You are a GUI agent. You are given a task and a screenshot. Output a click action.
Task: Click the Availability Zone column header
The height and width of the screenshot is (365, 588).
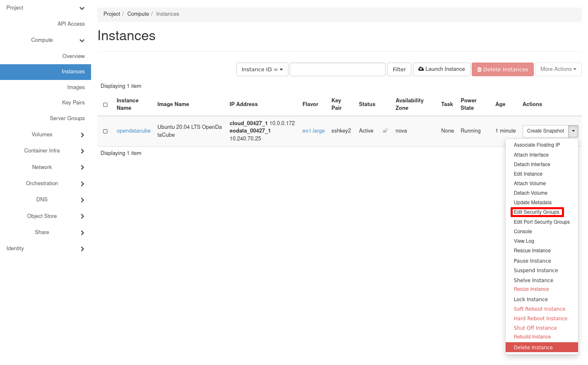pyautogui.click(x=410, y=104)
